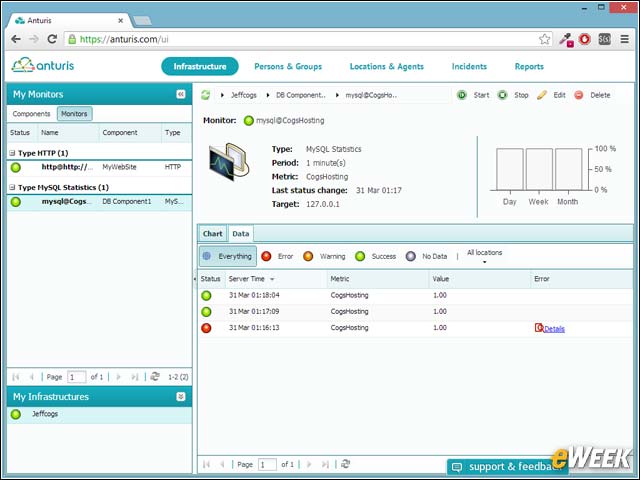This screenshot has height=480, width=640.
Task: Select the 31 Mar 01:18:04 data row
Action: pos(415,296)
